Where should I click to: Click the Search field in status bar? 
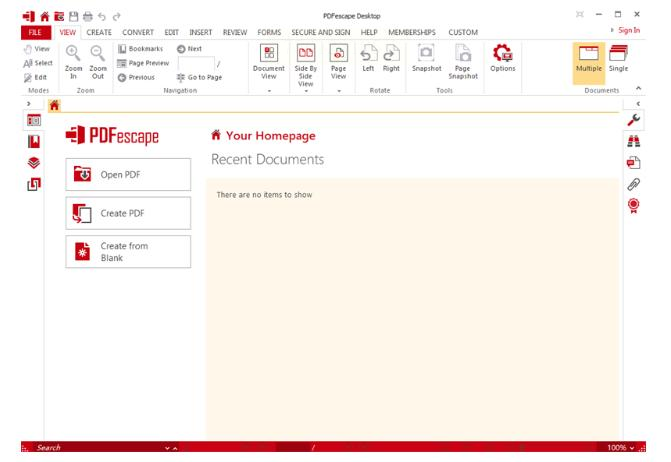tap(98, 447)
